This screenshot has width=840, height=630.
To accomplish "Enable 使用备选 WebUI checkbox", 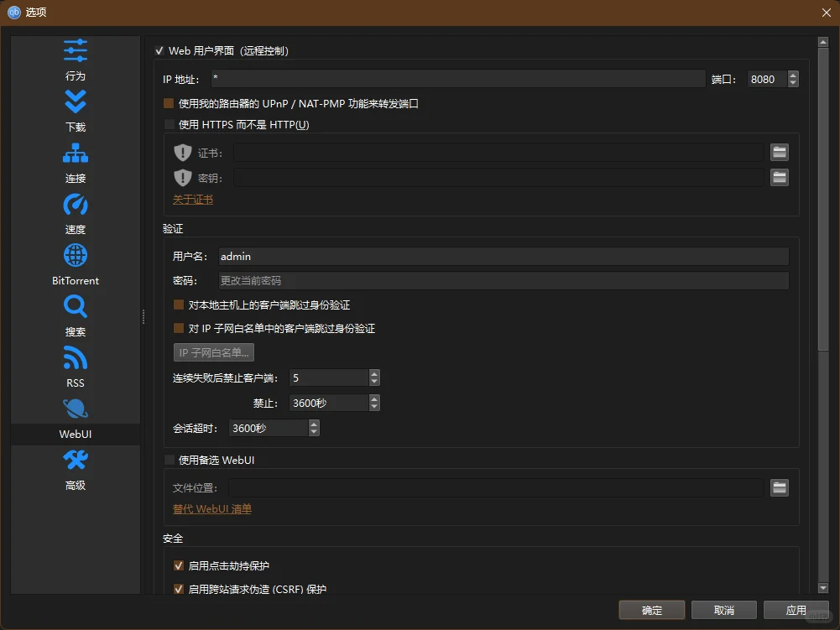I will click(169, 460).
